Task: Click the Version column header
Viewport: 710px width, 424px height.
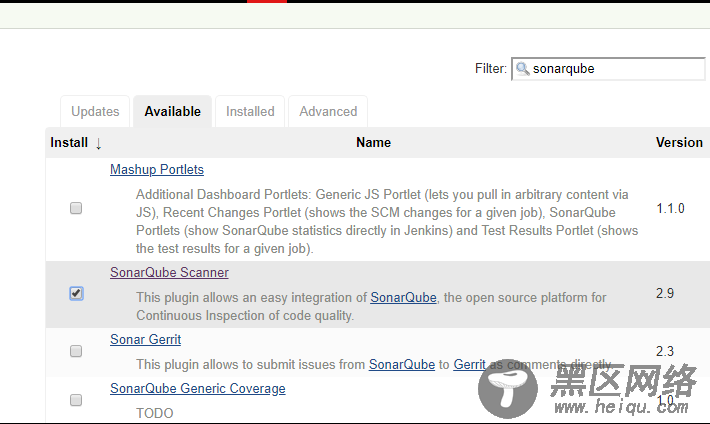Action: click(679, 142)
